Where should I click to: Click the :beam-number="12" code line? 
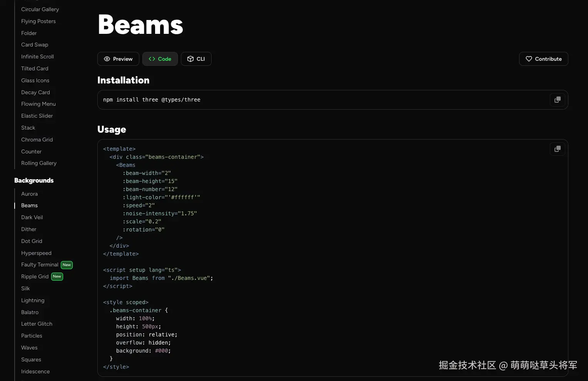(150, 189)
